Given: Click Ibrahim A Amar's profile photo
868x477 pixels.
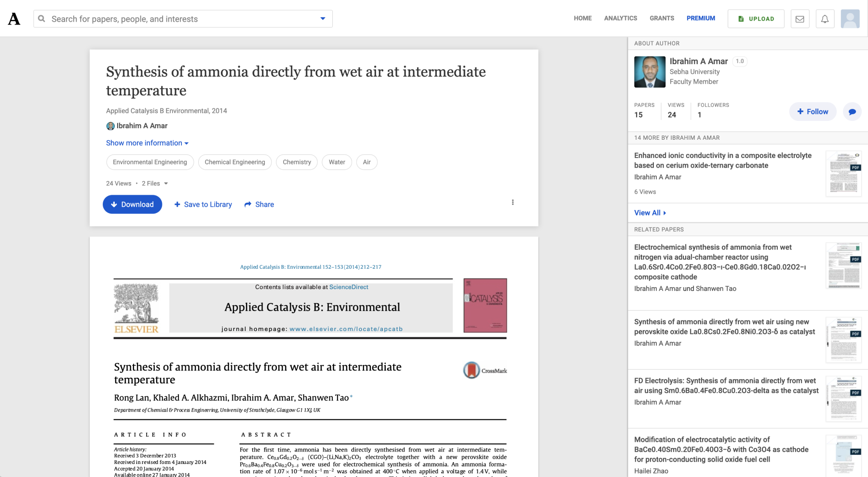Looking at the screenshot, I should click(x=650, y=72).
